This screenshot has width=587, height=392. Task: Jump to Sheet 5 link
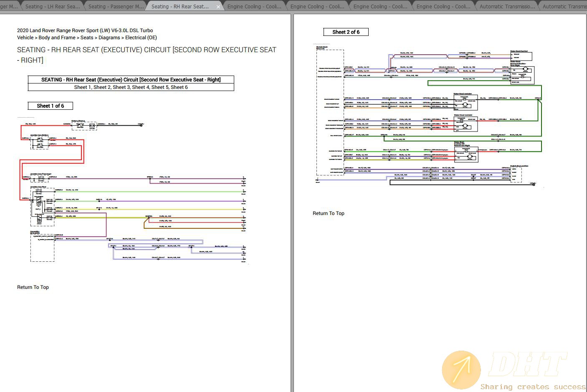tap(159, 87)
